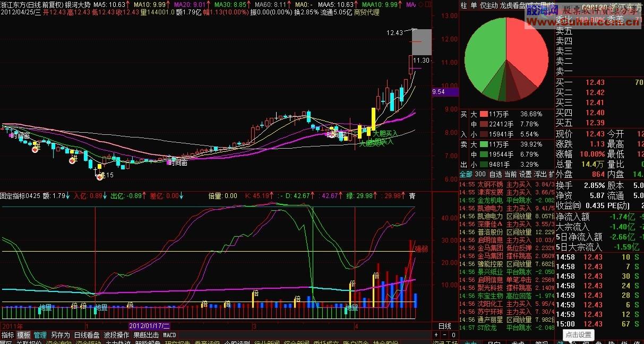Click the 大胆买入 signal label on the chart
Screen dimensions: 644x344
pyautogui.click(x=385, y=134)
